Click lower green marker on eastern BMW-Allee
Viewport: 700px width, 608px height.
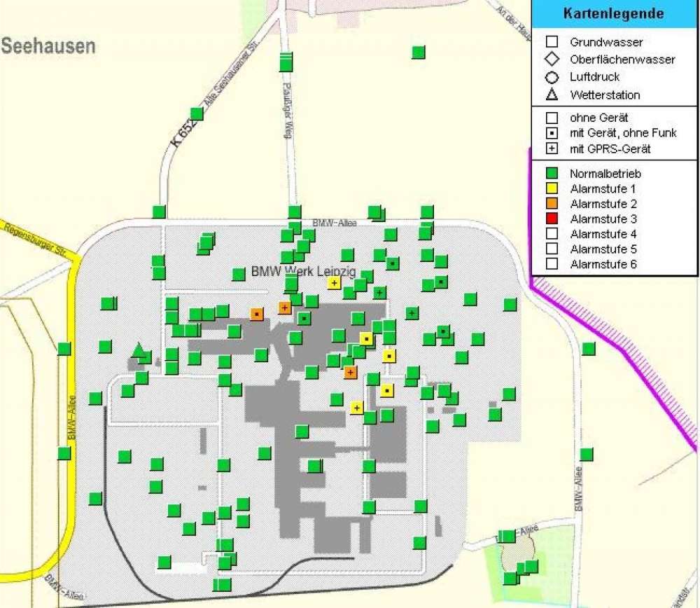587,455
